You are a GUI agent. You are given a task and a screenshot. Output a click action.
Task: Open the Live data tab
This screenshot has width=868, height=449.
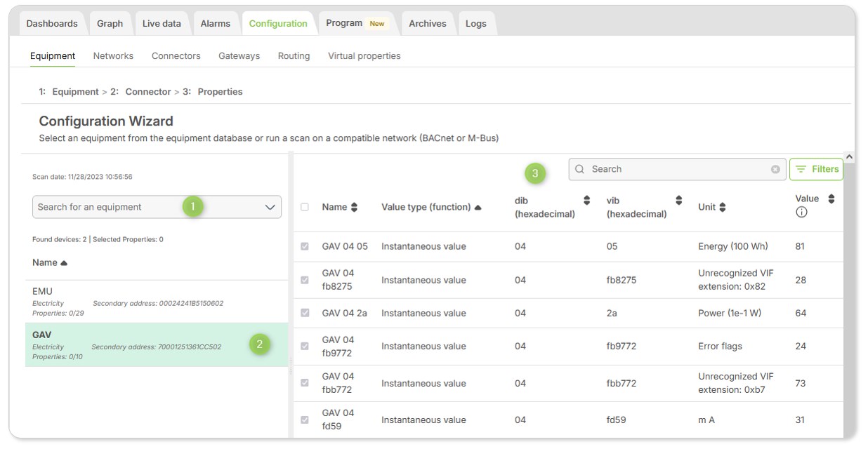click(162, 23)
